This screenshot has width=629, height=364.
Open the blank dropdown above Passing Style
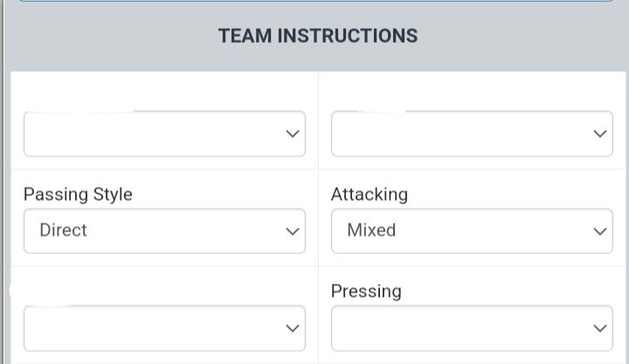tap(164, 134)
